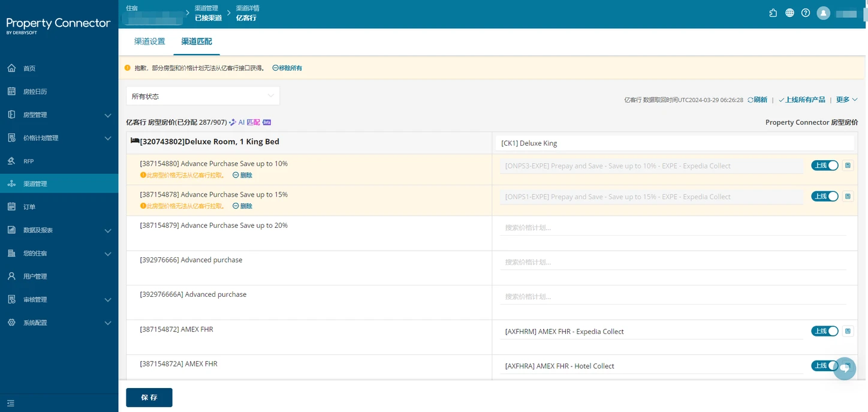Click rate plan search for [392976666] Advanced purchase
Image resolution: width=868 pixels, height=412 pixels.
coord(673,262)
